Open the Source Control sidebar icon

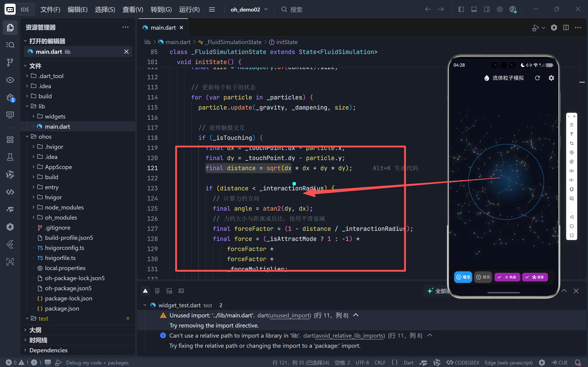coord(10,62)
